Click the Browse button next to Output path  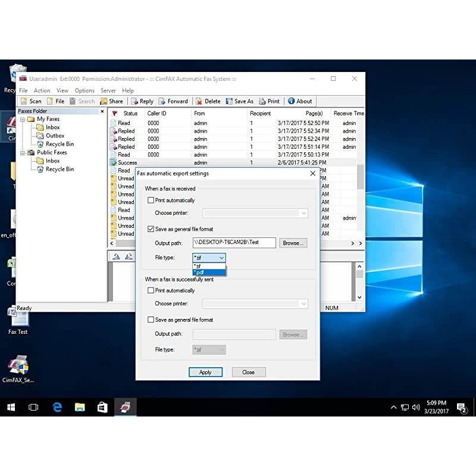[293, 243]
